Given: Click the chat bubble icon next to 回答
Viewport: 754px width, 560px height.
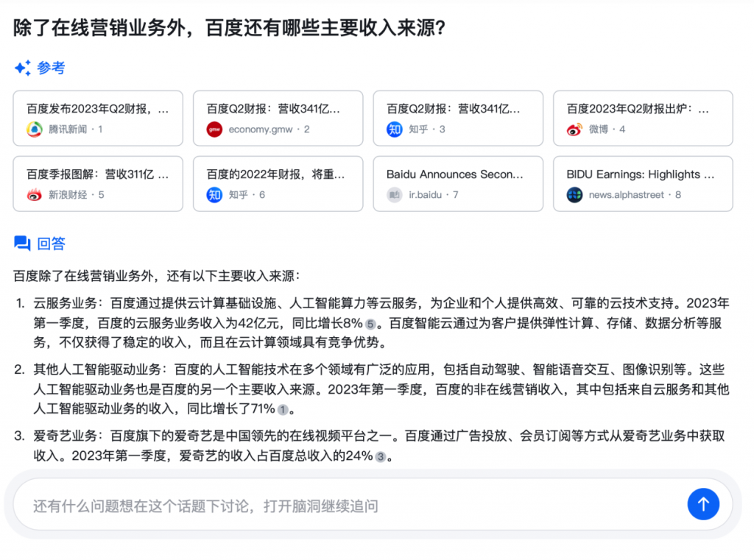Looking at the screenshot, I should [x=22, y=244].
